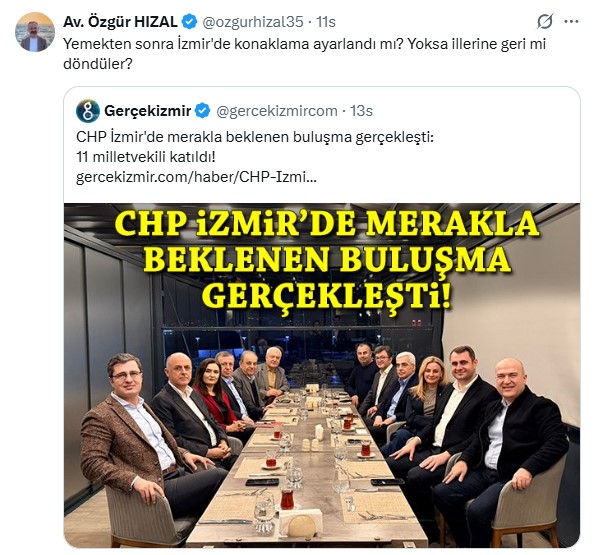Image resolution: width=596 pixels, height=555 pixels.
Task: Click the yellow headline text on the image
Action: coord(327,261)
